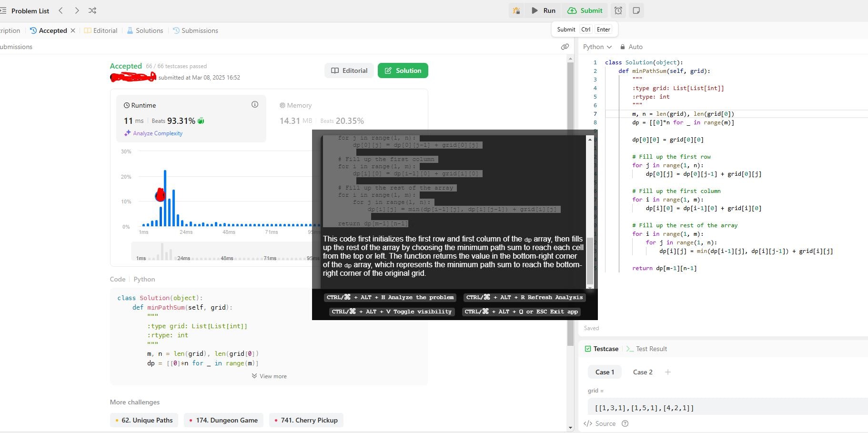Click the next problem arrow
Screen dimensions: 868x433
pos(77,10)
